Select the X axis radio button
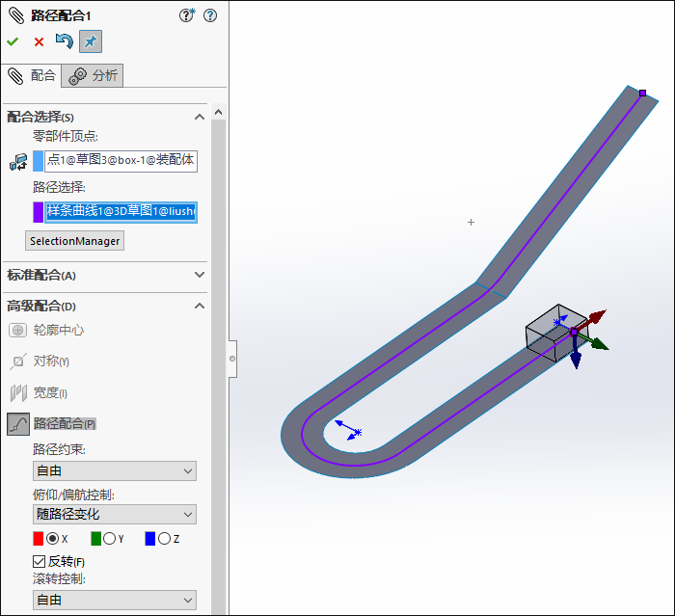The height and width of the screenshot is (616, 675). [x=52, y=539]
